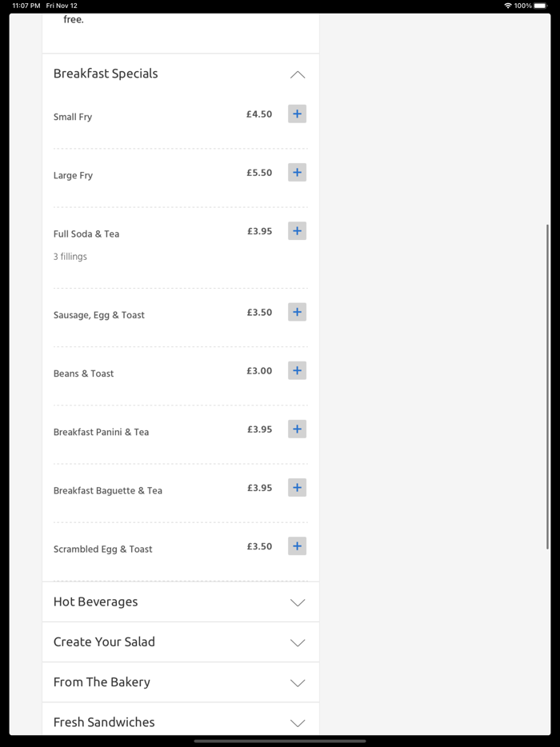560x747 pixels.
Task: Expand the Hot Beverages chevron
Action: coord(298,602)
